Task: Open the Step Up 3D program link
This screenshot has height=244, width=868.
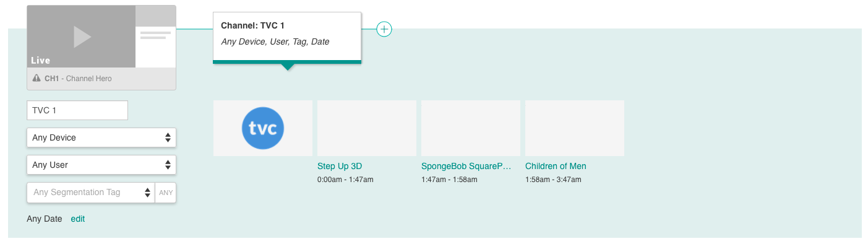Action: pos(340,166)
